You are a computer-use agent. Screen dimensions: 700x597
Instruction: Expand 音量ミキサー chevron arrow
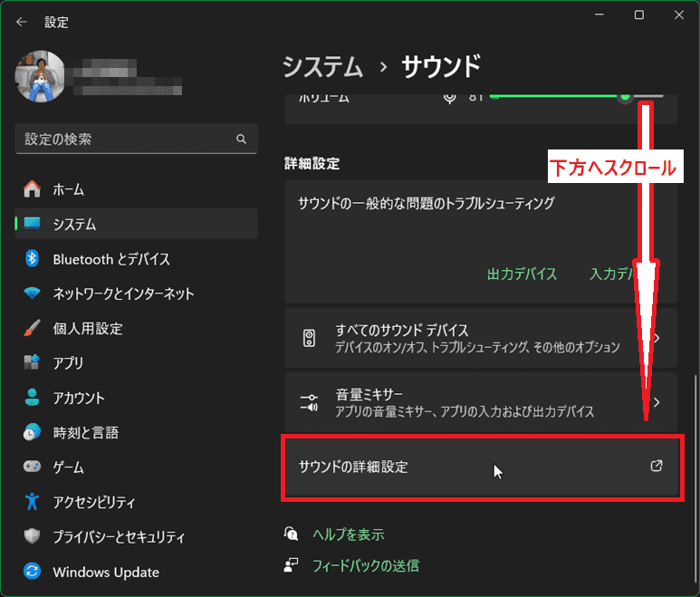pos(657,402)
